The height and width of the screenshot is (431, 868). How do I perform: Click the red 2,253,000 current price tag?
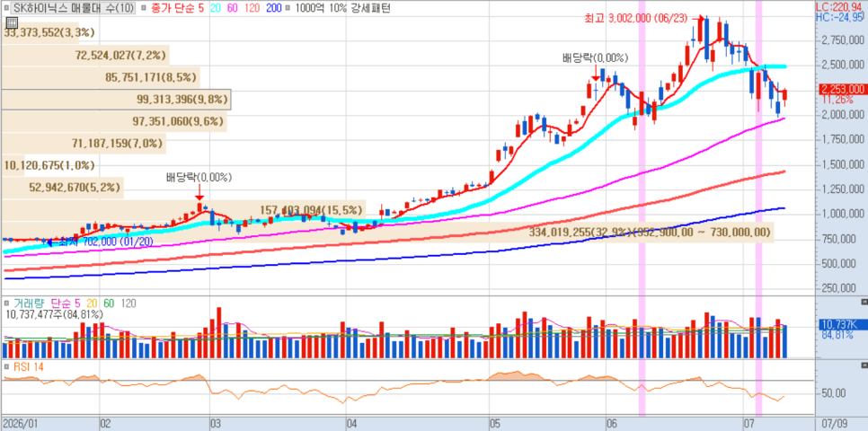(x=842, y=89)
